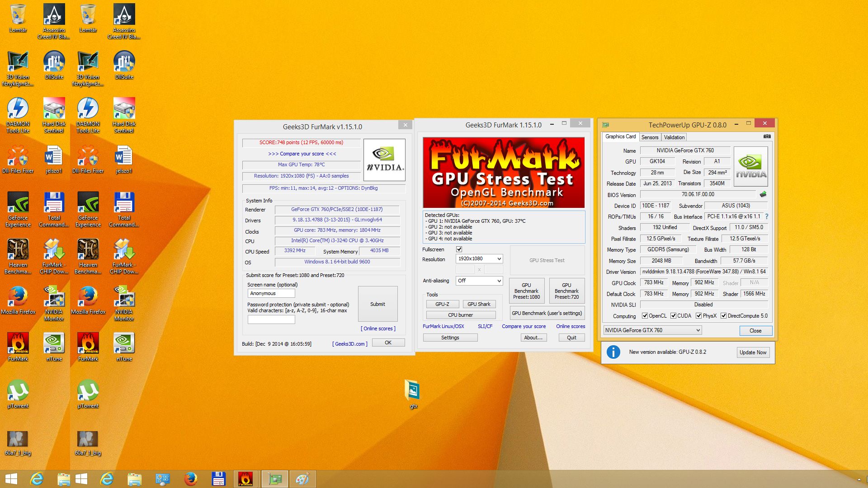The image size is (868, 488).
Task: Select nTune in the rightmost desktop column
Action: tap(124, 347)
